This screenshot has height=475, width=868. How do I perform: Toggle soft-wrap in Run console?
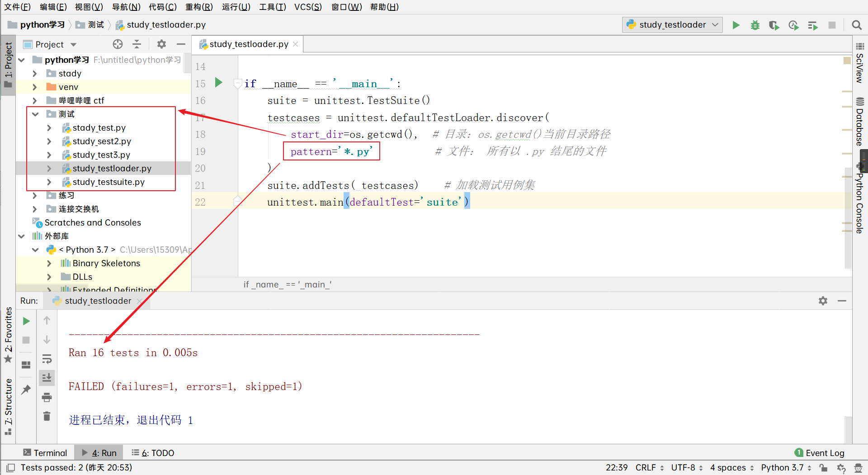[x=47, y=359]
